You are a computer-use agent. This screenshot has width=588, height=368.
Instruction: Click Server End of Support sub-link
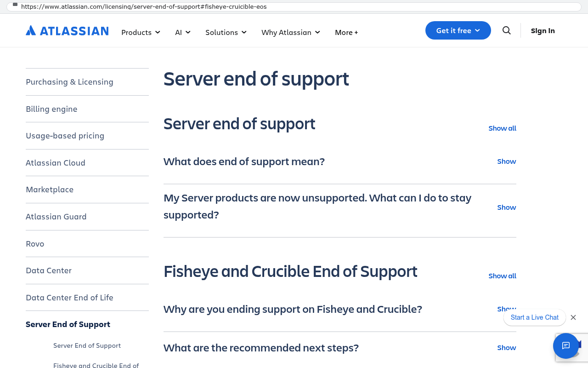click(87, 345)
